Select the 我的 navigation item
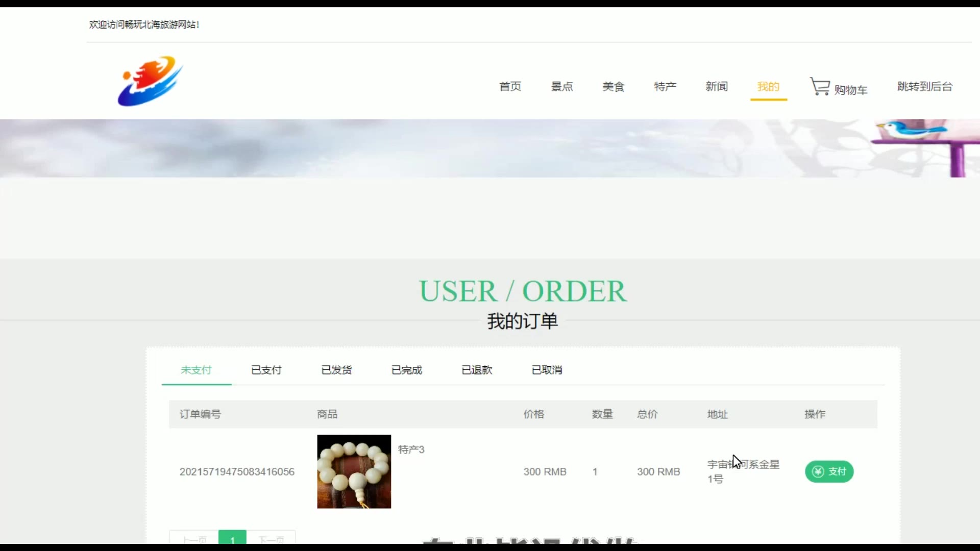The width and height of the screenshot is (980, 551). tap(768, 87)
